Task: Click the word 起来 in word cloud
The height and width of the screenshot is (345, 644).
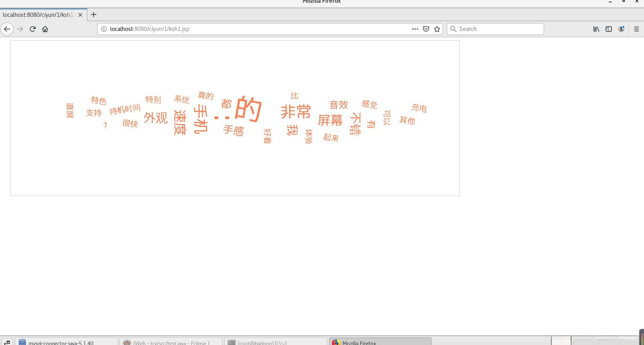Action: pyautogui.click(x=331, y=137)
